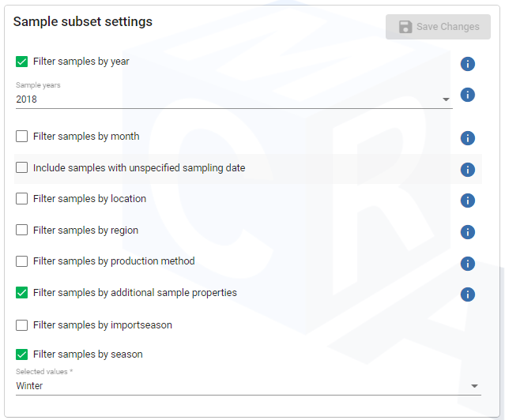505x420 pixels.
Task: Uncheck Filter samples by year checkbox
Action: (x=22, y=62)
